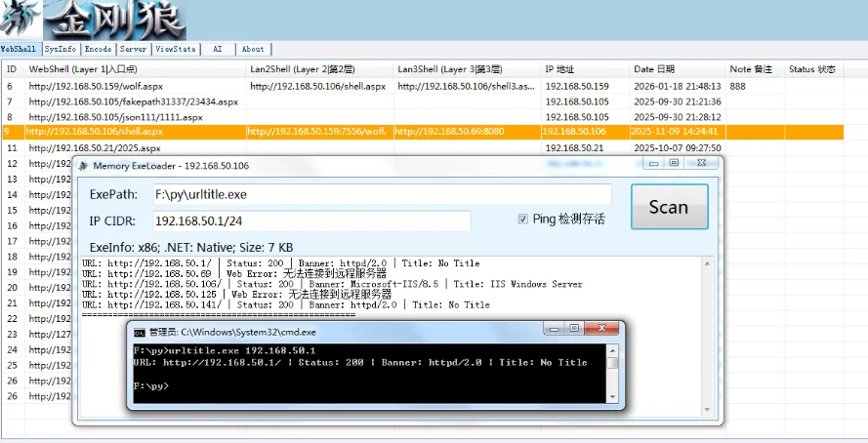Select the fakepath31337/23434.aspx row
This screenshot has height=443, width=868.
pyautogui.click(x=423, y=101)
